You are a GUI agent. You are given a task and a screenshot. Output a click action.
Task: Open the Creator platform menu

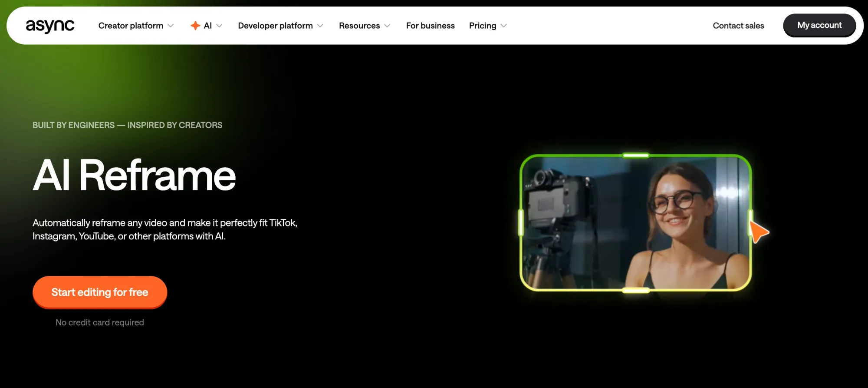pos(131,26)
